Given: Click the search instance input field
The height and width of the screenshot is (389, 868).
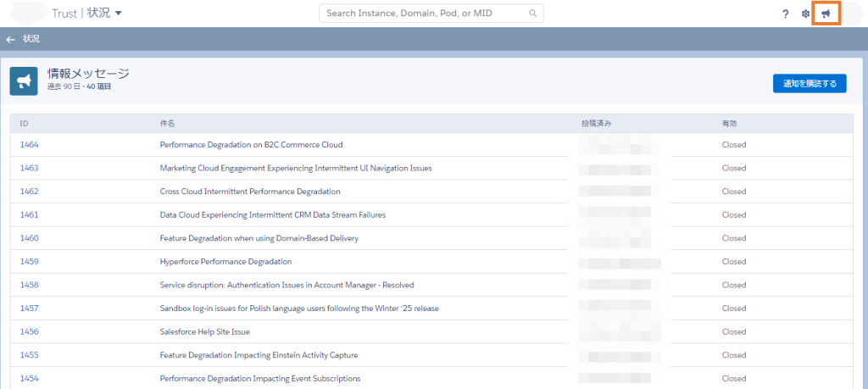Looking at the screenshot, I should (x=424, y=14).
